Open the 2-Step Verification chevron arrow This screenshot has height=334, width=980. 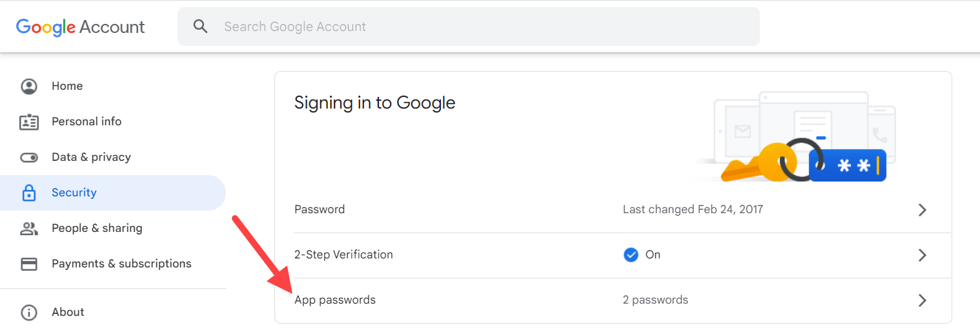(922, 255)
